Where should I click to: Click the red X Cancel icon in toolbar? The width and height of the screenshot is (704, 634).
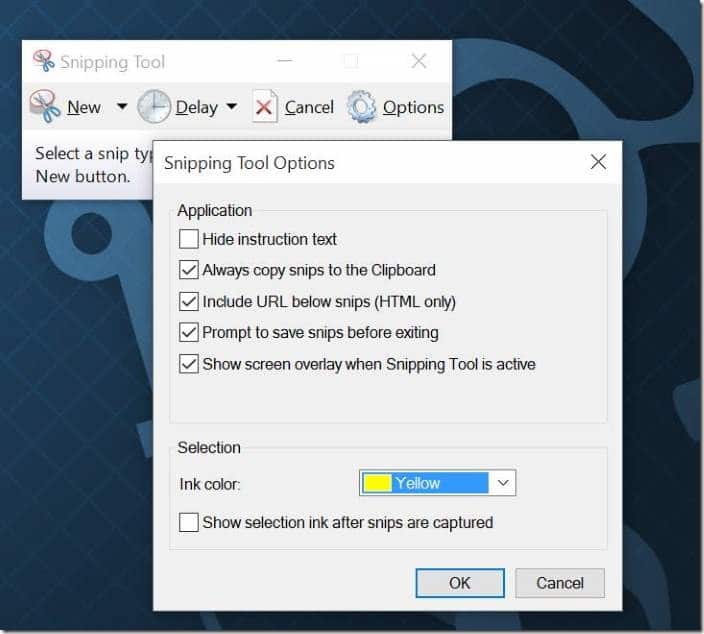click(x=264, y=106)
